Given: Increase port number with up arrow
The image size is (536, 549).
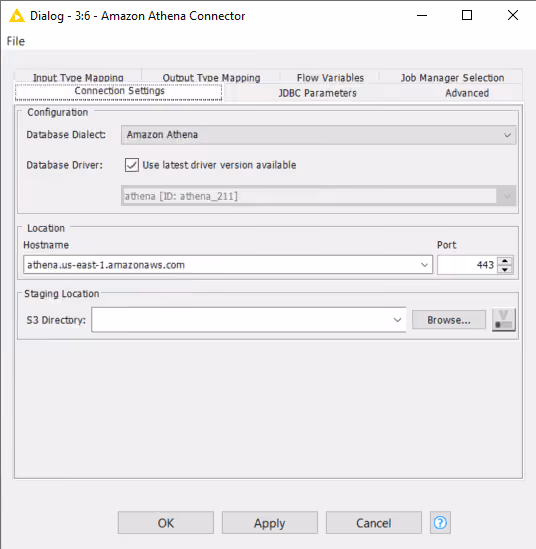Looking at the screenshot, I should (x=505, y=261).
